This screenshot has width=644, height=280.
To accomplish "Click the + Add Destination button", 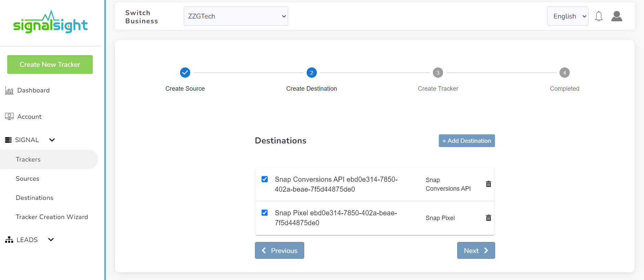I will click(467, 141).
